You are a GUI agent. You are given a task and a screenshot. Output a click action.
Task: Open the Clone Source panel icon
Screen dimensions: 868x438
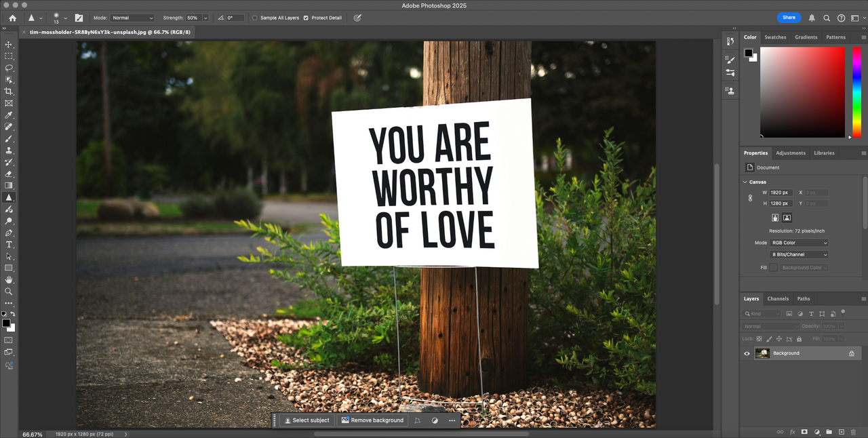[x=730, y=90]
